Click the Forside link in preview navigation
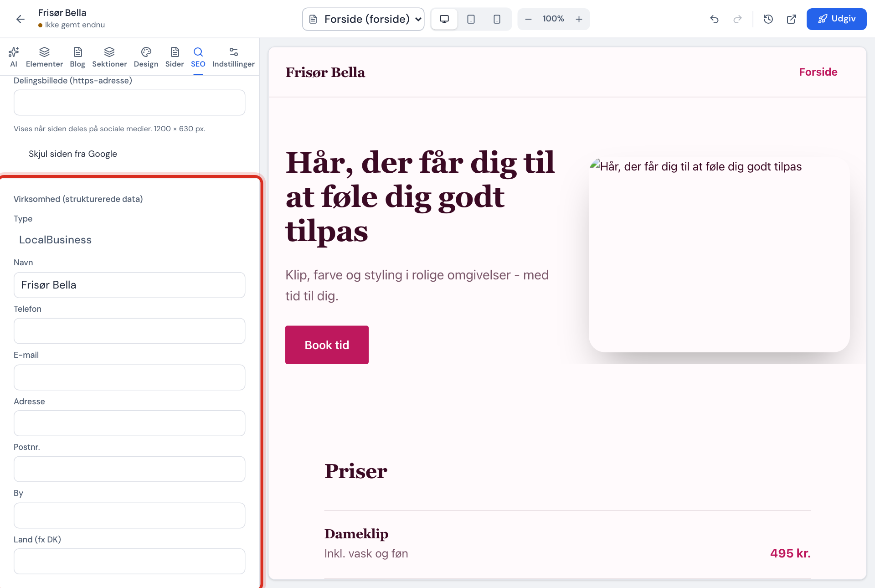Image resolution: width=875 pixels, height=588 pixels. pyautogui.click(x=818, y=72)
